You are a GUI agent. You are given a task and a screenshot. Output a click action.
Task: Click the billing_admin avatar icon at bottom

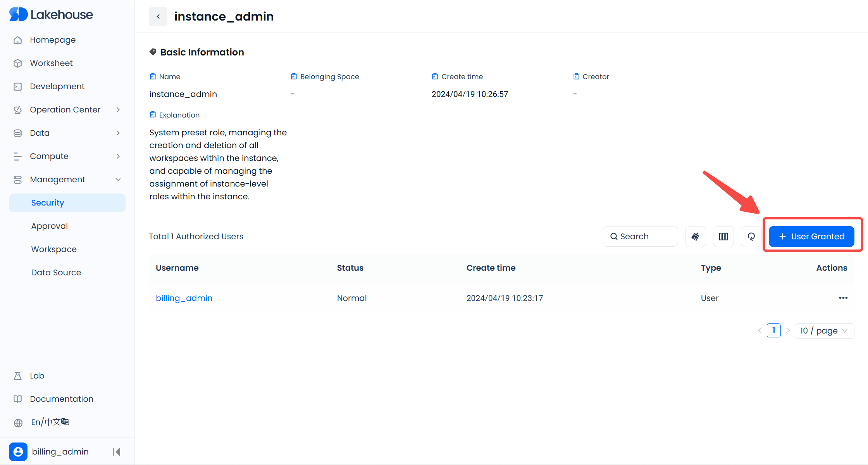[x=18, y=452]
